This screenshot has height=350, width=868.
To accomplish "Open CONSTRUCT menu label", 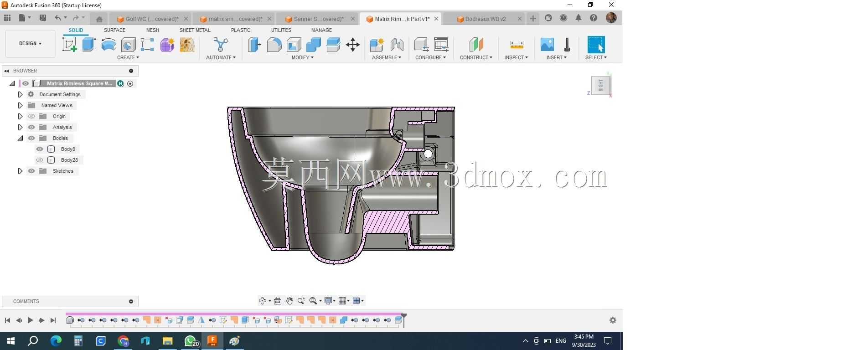I will (x=476, y=57).
